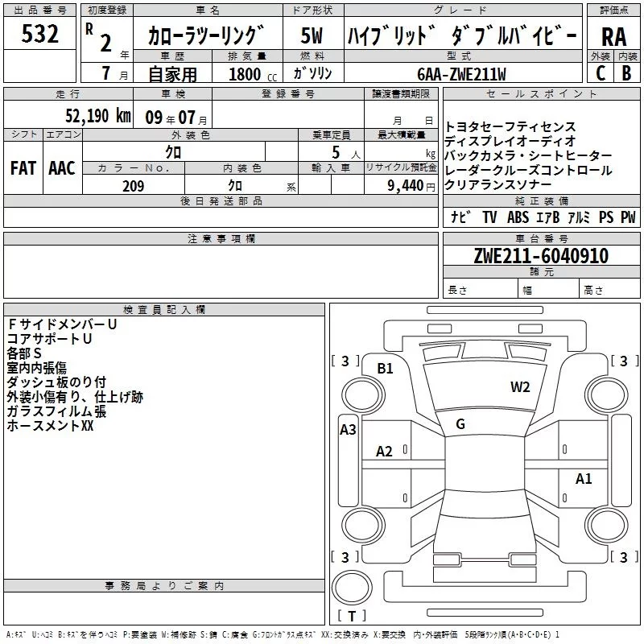Select the A3 scratch mark on left side
This screenshot has height=644, width=644.
(348, 430)
